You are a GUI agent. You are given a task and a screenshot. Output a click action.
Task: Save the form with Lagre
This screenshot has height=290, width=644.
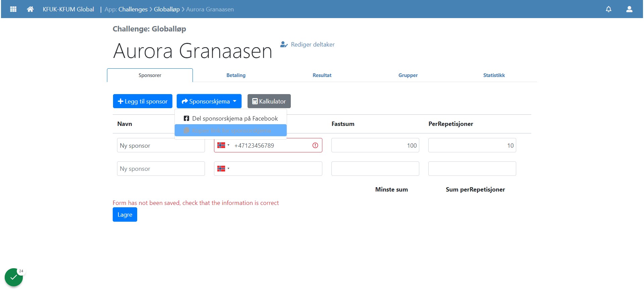(125, 215)
